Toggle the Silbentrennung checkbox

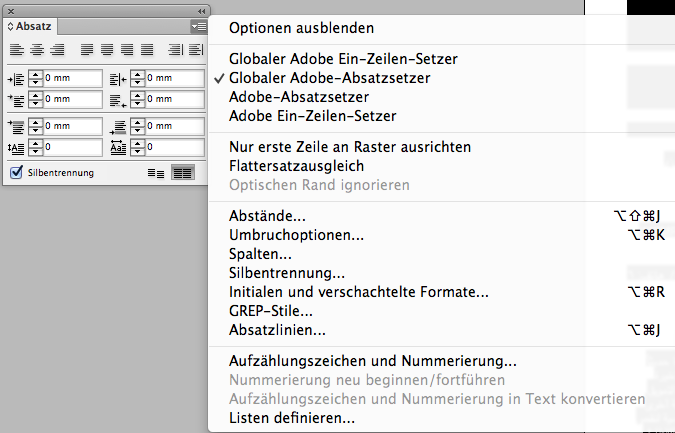tap(16, 172)
